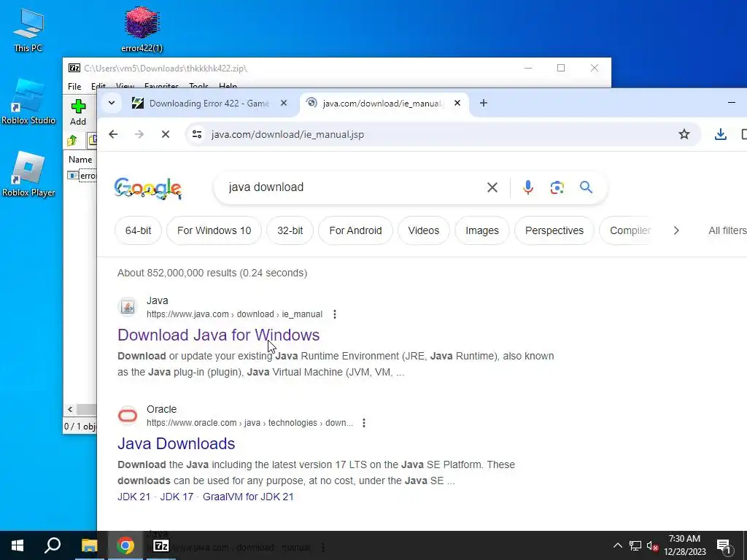View site information icon in address bar
The image size is (747, 560).
click(x=197, y=134)
